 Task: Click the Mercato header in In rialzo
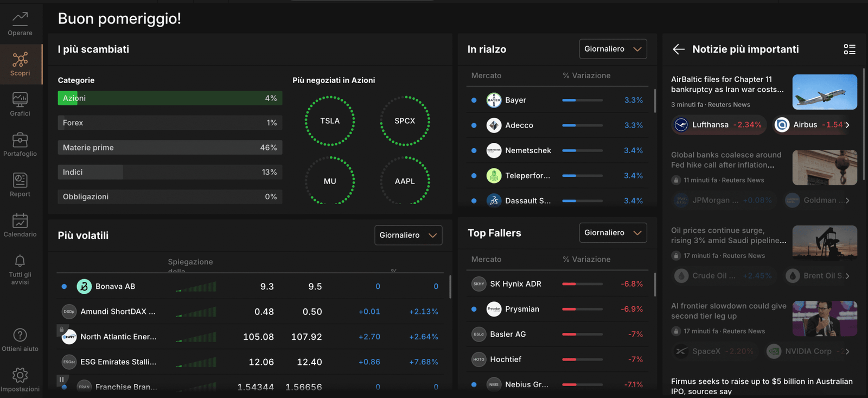(x=486, y=75)
